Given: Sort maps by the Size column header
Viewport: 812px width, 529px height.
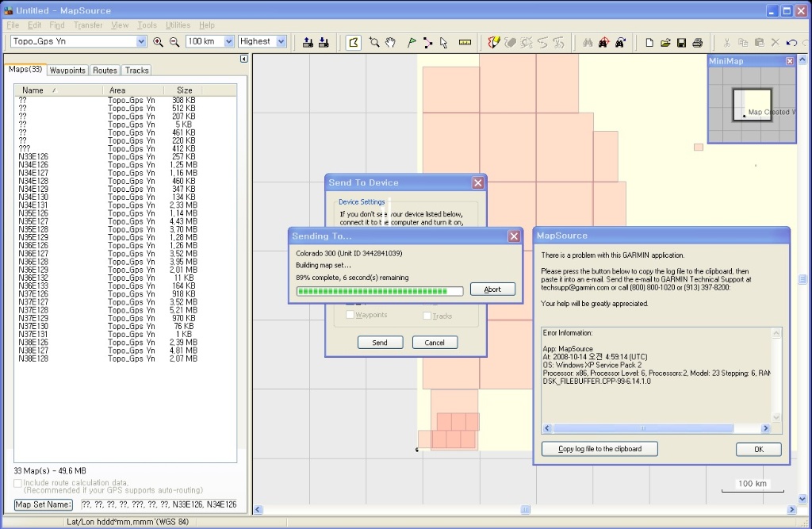Looking at the screenshot, I should point(184,90).
